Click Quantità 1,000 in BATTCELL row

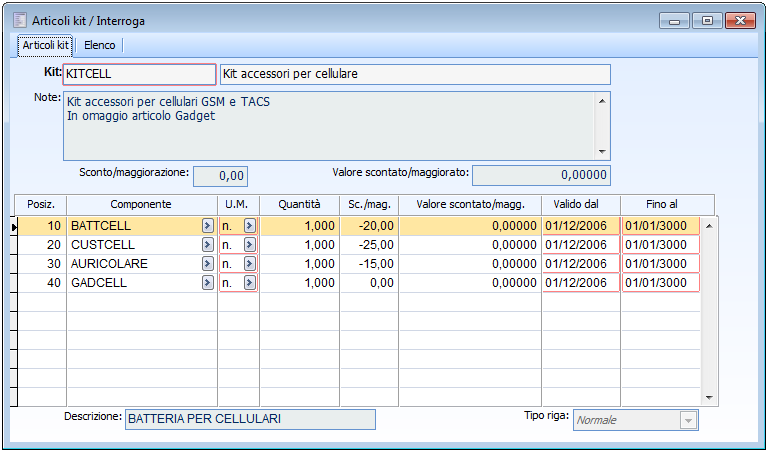[300, 226]
